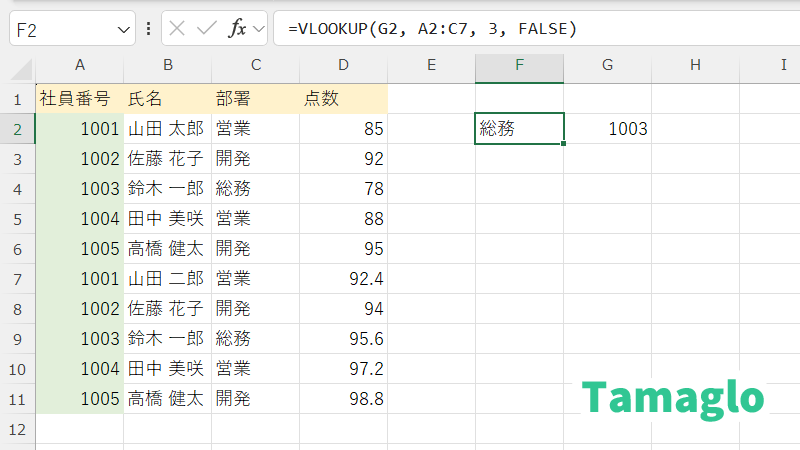Click the three-dot handle beside Name Box

[149, 29]
